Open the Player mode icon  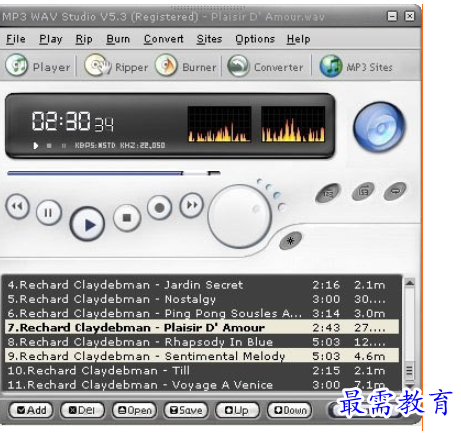tap(17, 65)
